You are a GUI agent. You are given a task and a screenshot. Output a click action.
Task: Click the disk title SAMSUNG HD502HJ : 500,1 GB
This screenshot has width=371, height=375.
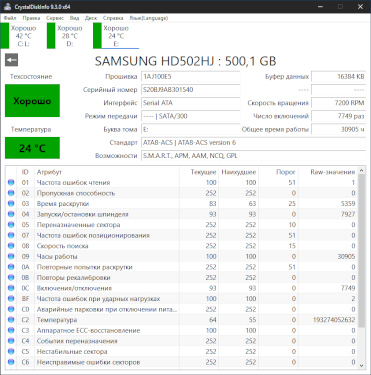(185, 61)
